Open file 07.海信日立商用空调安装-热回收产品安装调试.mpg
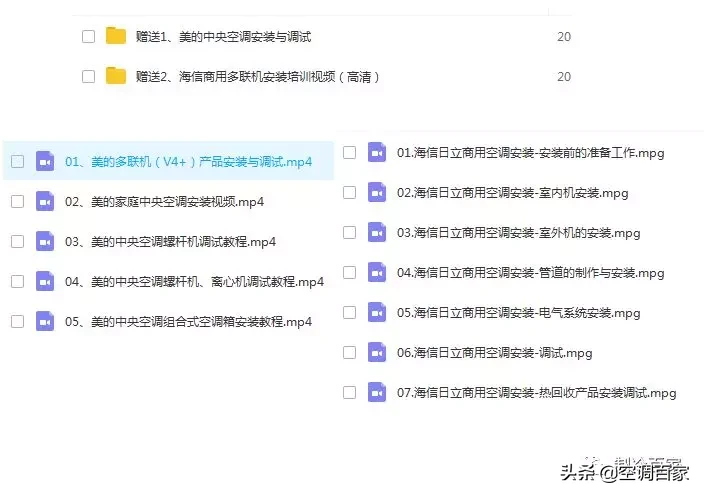Screen dimensions: 704x496 click(x=537, y=392)
